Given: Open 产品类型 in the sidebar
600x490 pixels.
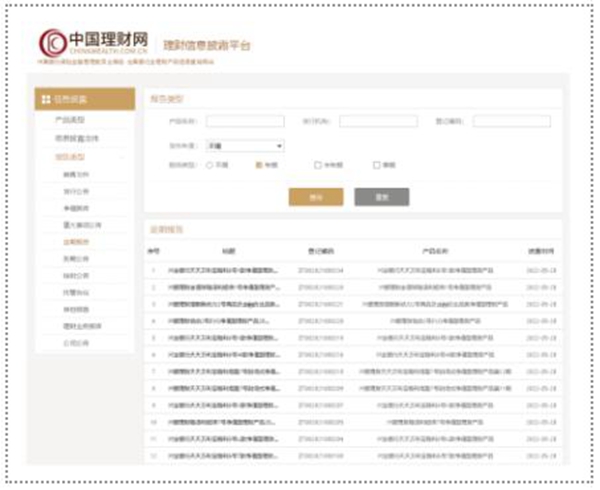Looking at the screenshot, I should tap(68, 120).
